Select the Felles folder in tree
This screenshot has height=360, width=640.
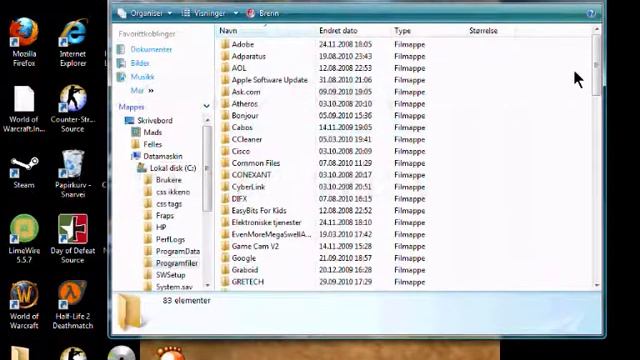tap(153, 144)
